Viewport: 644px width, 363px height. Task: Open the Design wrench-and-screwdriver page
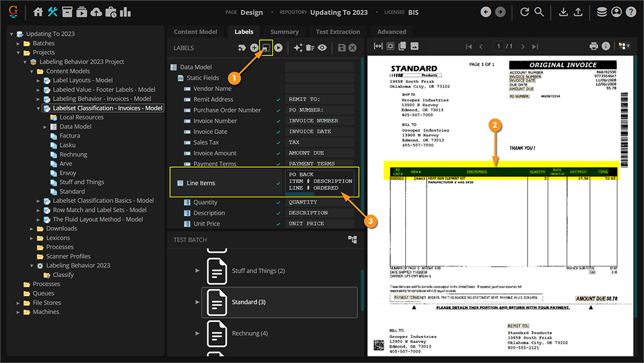point(53,12)
